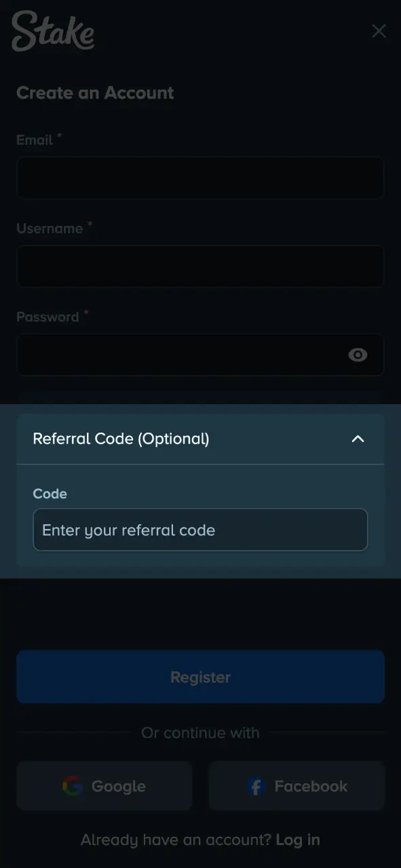The height and width of the screenshot is (868, 401).
Task: Click the Facebook logo icon
Action: tap(256, 786)
